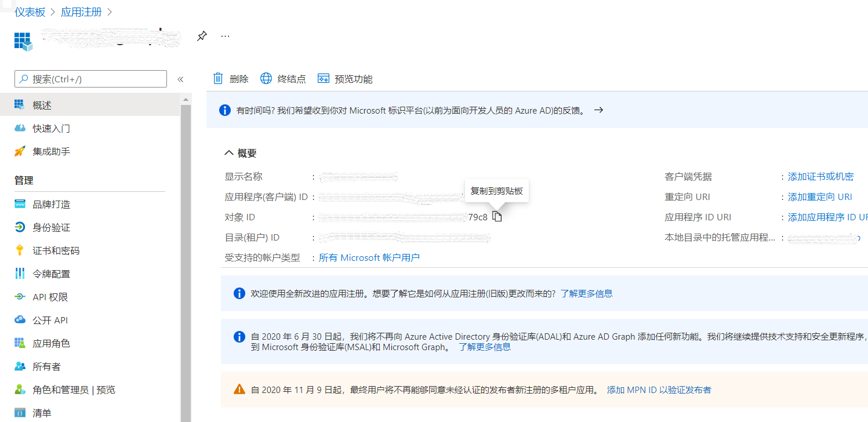Click 了解更多信息 link about app registrations
Image resolution: width=868 pixels, height=422 pixels.
point(586,293)
